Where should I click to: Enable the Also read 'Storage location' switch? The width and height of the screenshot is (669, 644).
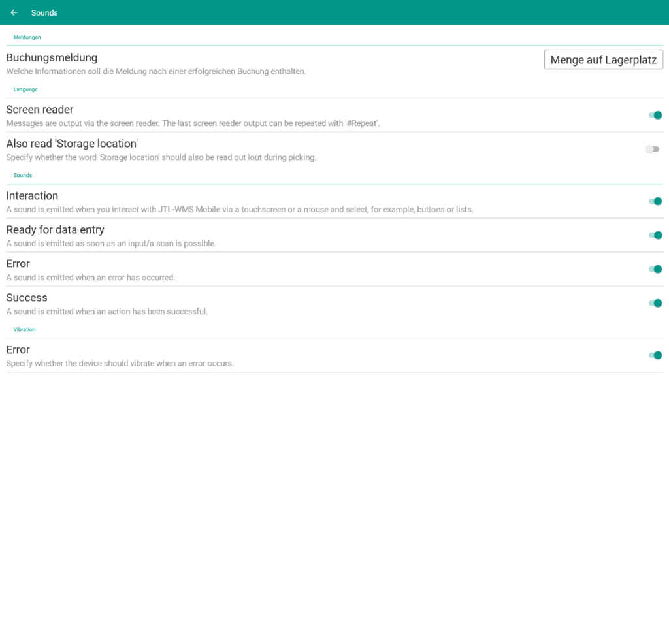(x=652, y=150)
